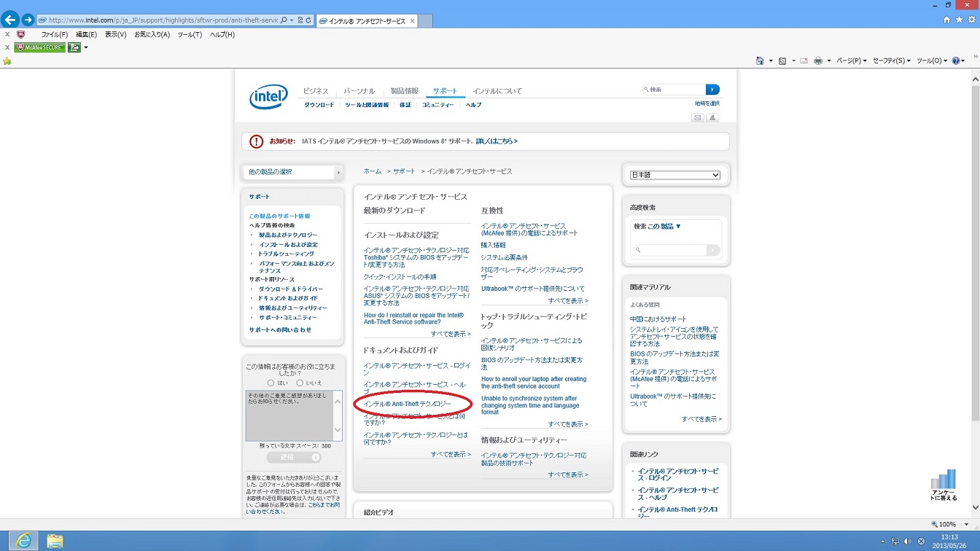Open dropdown arrow next to McAfee share icon
This screenshot has height=551, width=980.
pyautogui.click(x=86, y=47)
